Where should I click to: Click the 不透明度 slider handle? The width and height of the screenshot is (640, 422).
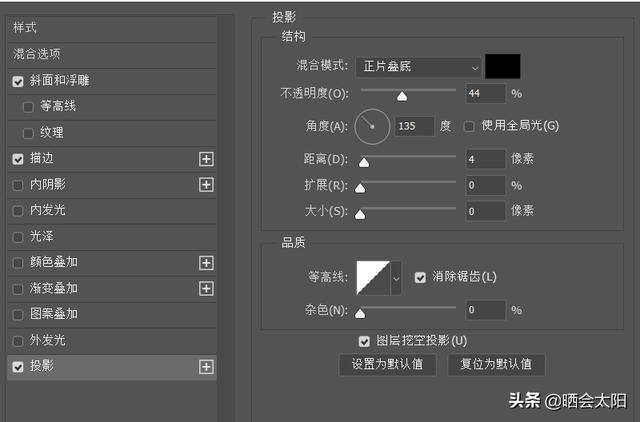point(402,96)
